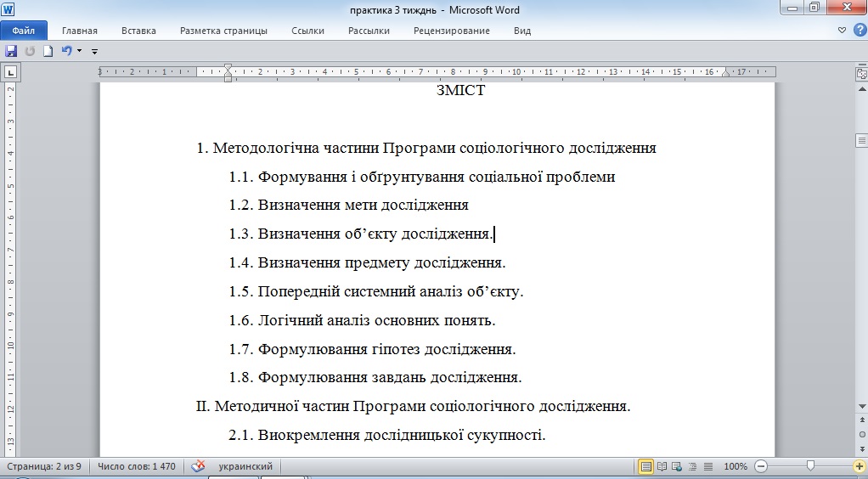
Task: Expand Customize Quick Access Toolbar menu
Action: point(94,52)
